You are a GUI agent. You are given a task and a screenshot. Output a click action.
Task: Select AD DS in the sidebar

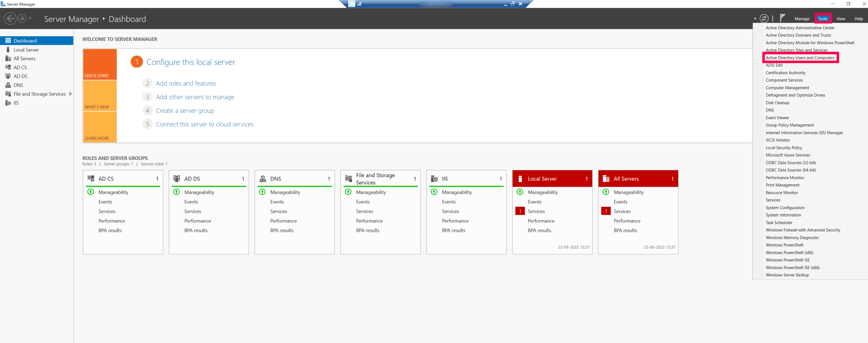click(x=20, y=76)
